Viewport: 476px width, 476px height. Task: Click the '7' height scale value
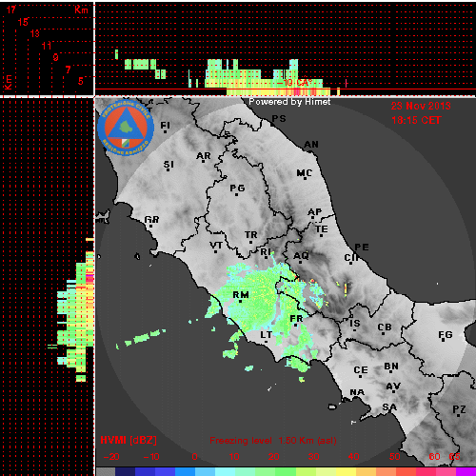pos(68,69)
